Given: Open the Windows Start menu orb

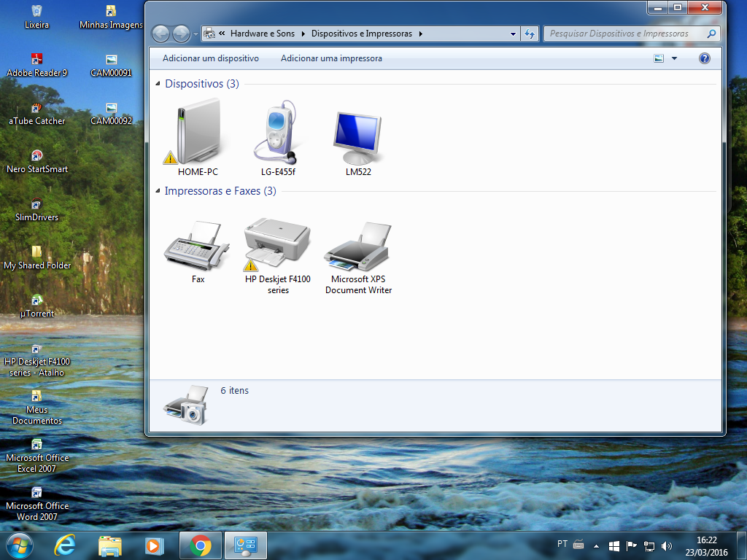Looking at the screenshot, I should click(x=20, y=545).
